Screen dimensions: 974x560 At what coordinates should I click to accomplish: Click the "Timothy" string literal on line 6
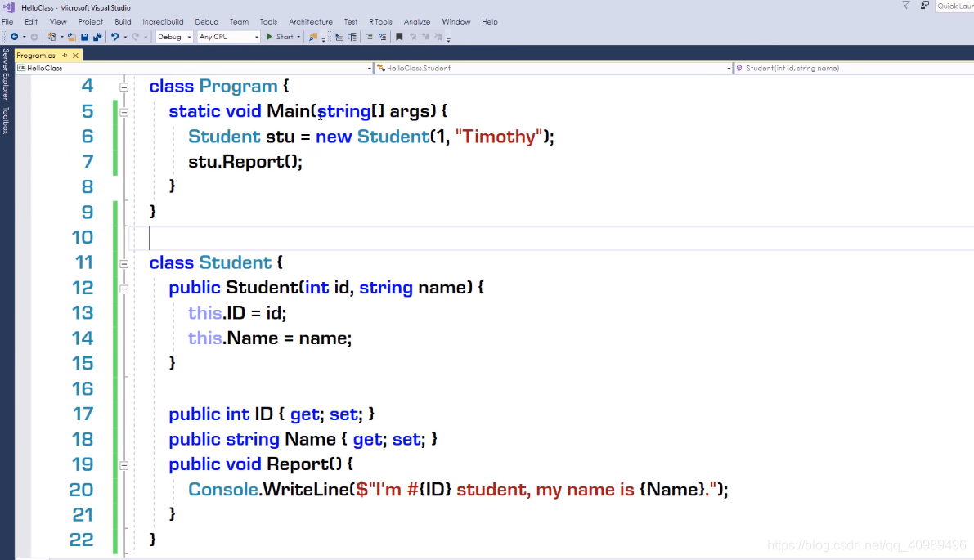[x=500, y=137]
